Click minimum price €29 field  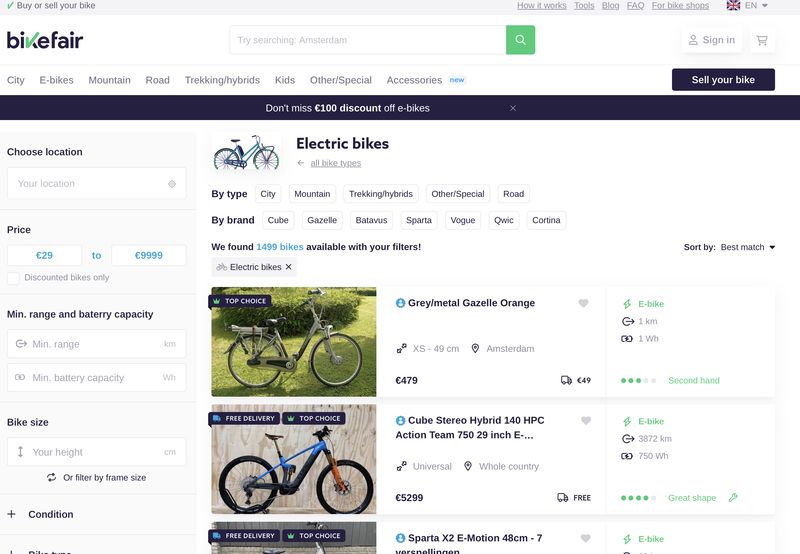[44, 256]
